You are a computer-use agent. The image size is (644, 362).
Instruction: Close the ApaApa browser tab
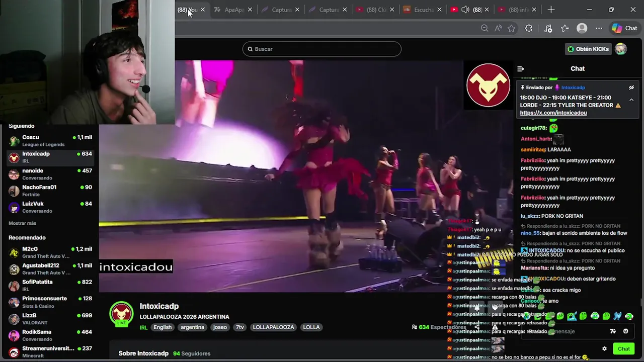coord(250,10)
